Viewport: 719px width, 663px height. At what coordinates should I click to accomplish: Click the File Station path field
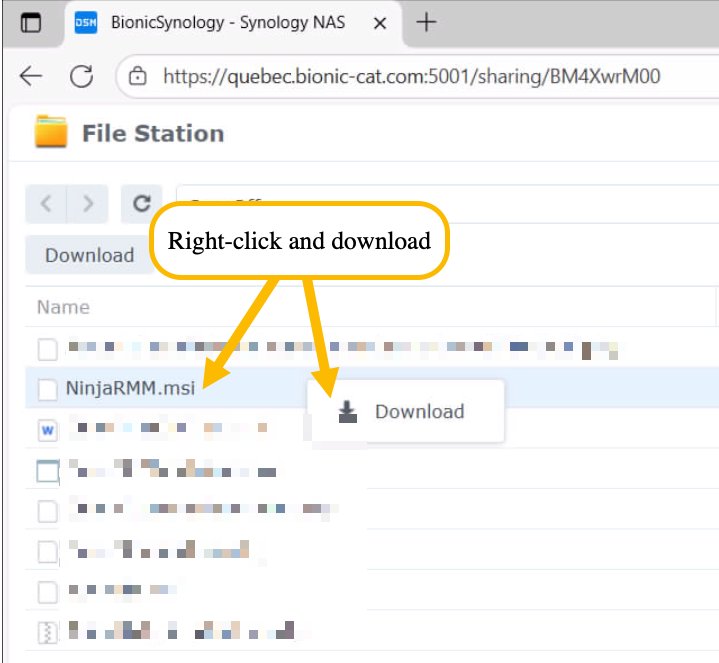coord(447,204)
